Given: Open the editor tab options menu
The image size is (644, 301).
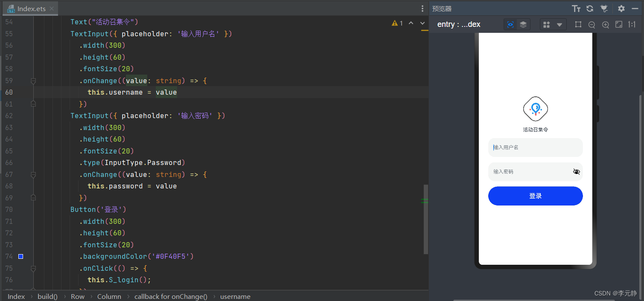Looking at the screenshot, I should pyautogui.click(x=422, y=9).
